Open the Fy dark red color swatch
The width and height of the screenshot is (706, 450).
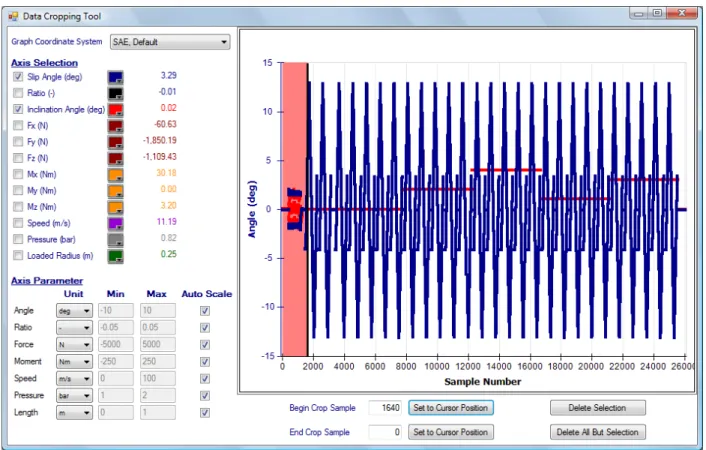click(x=115, y=142)
